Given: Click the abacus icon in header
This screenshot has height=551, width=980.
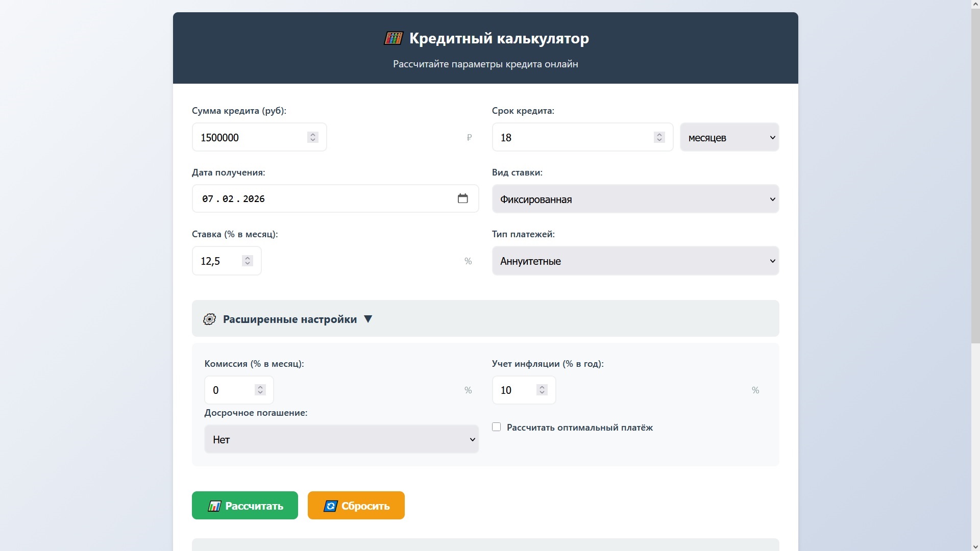Looking at the screenshot, I should pyautogui.click(x=393, y=38).
